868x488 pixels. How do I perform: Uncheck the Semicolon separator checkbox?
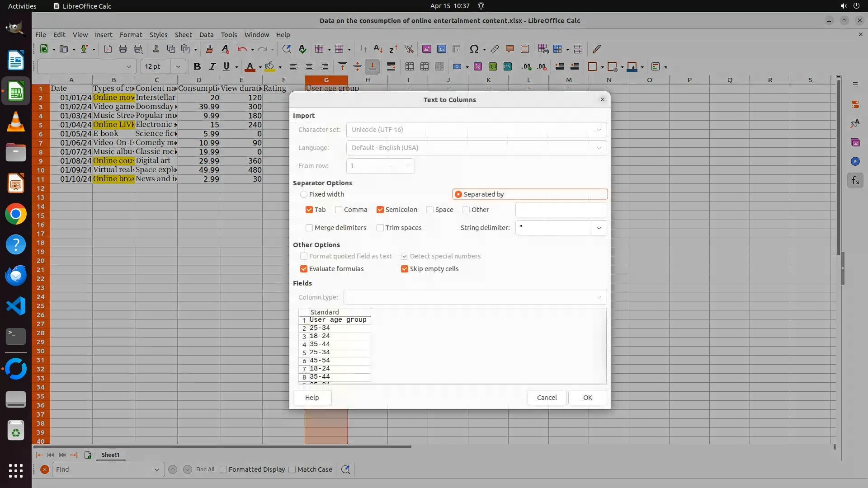pyautogui.click(x=380, y=210)
